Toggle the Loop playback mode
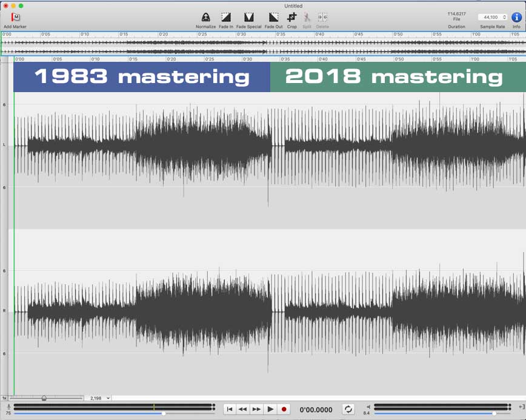Viewport: 526px width, 420px height. coord(348,408)
